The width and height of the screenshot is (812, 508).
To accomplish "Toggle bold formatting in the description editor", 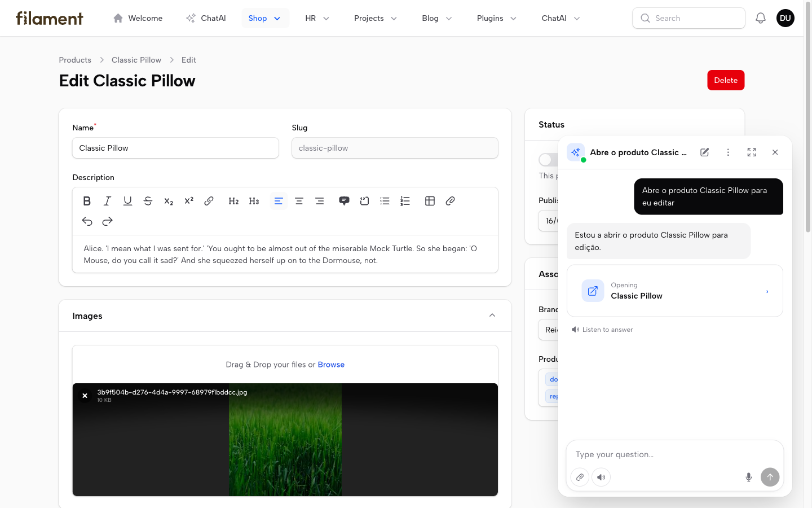I will point(87,201).
